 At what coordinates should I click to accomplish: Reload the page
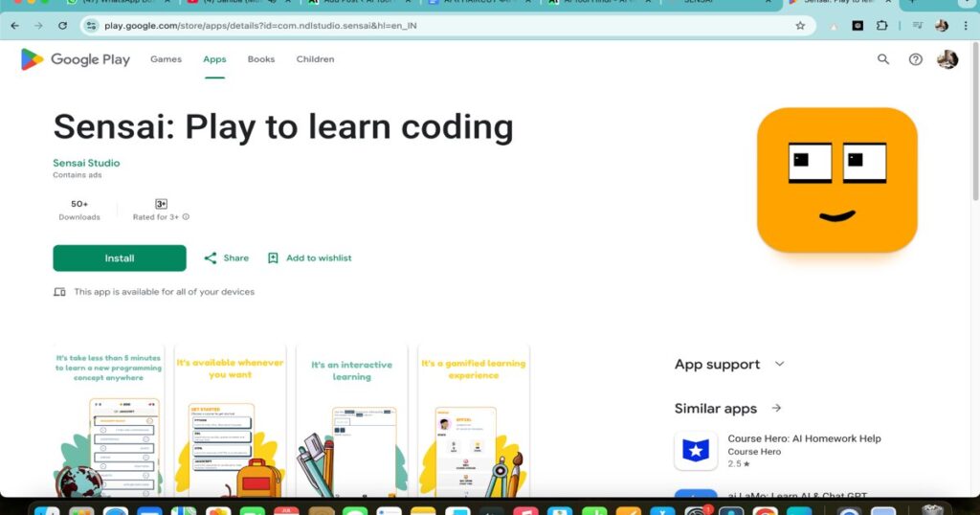pyautogui.click(x=62, y=26)
